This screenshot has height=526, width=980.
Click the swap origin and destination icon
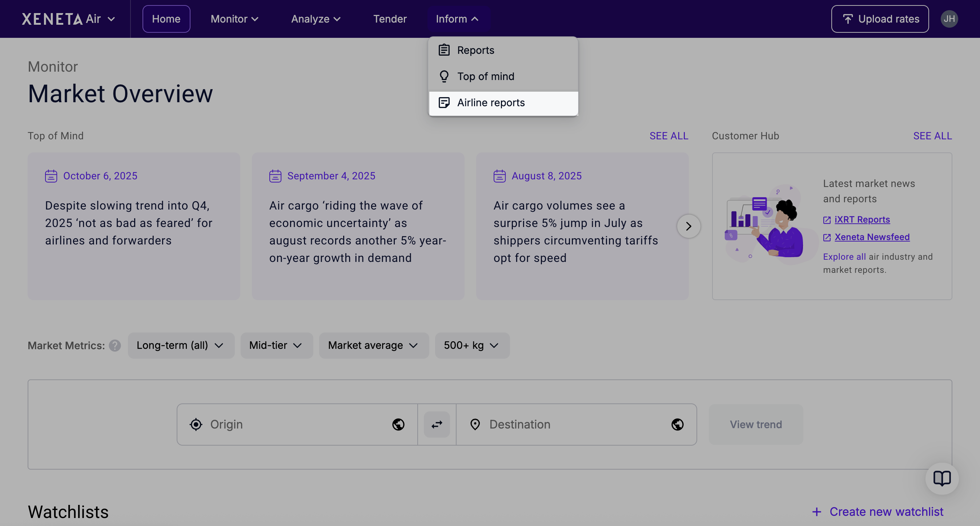(x=436, y=425)
